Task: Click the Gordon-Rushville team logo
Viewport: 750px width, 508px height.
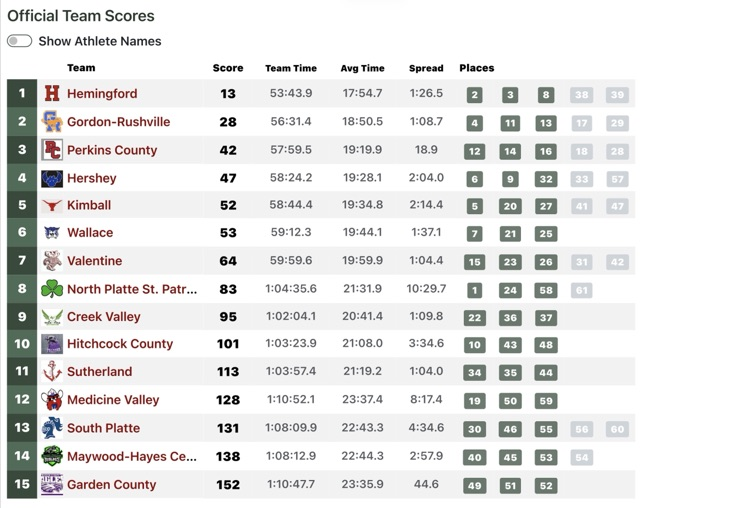Action: [52, 121]
